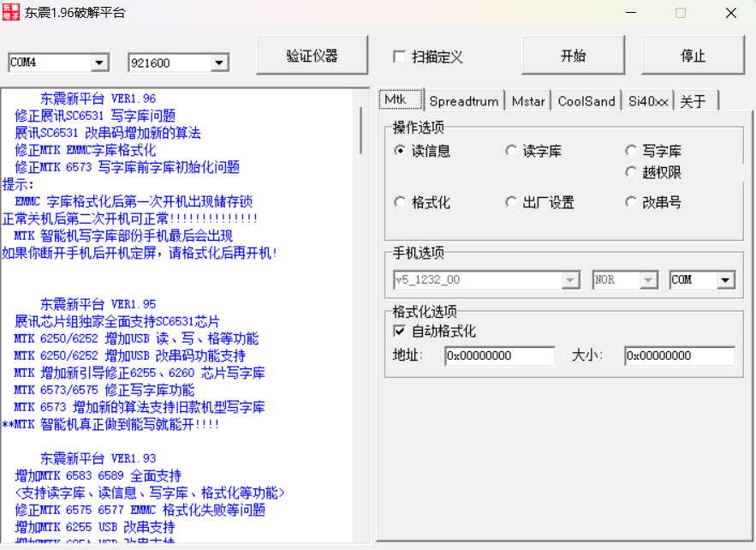Switch to the Mstar tab

tap(528, 101)
